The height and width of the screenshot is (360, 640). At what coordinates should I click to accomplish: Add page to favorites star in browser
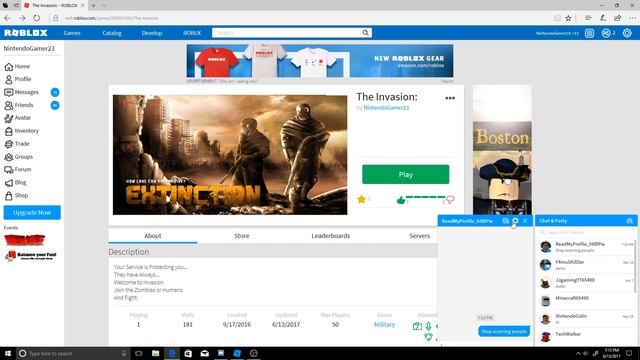tap(568, 18)
